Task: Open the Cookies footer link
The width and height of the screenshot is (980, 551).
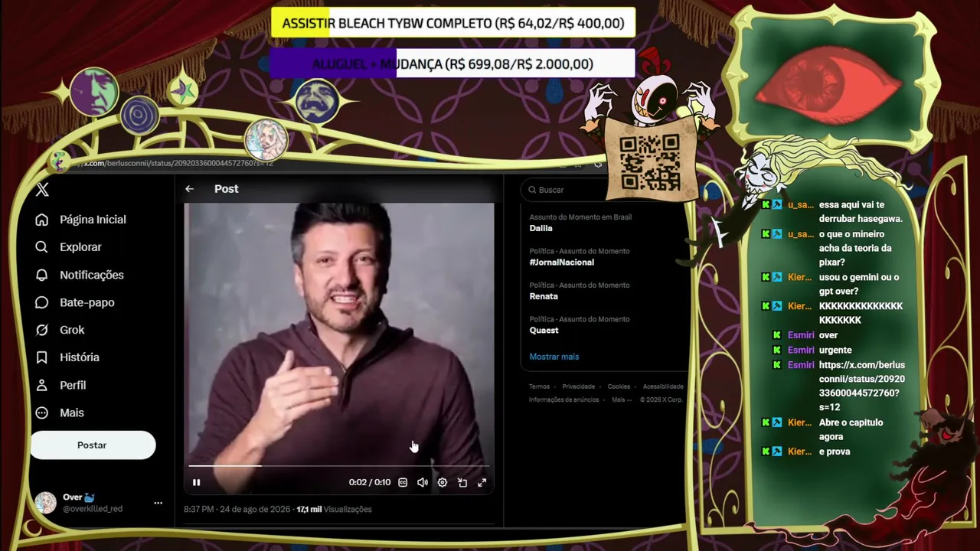Action: [x=619, y=386]
